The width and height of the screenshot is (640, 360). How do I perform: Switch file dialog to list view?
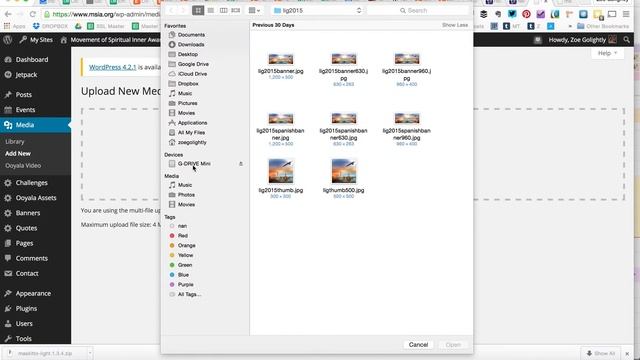coord(211,10)
